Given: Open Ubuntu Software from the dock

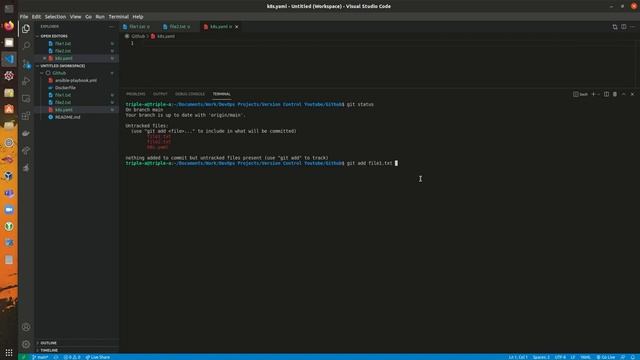Looking at the screenshot, I should click(9, 109).
